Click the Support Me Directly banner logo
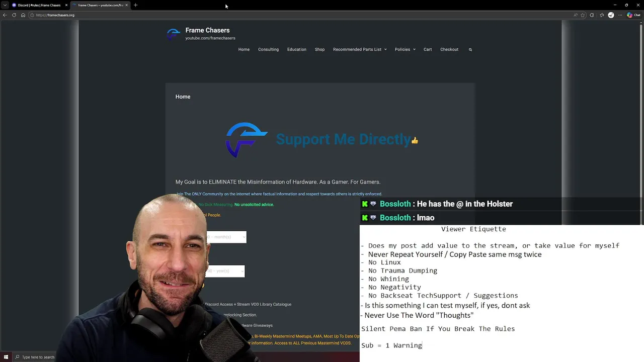The width and height of the screenshot is (644, 362). [x=246, y=140]
